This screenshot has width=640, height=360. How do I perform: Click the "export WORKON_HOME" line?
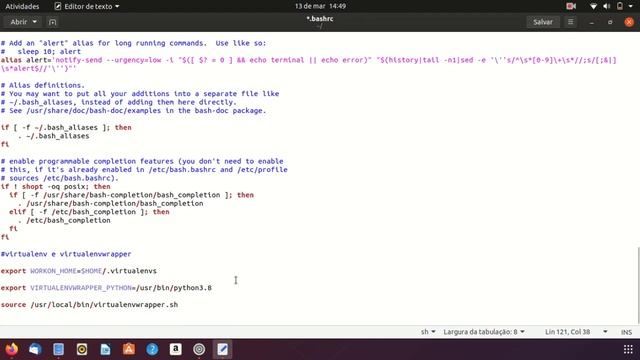(79, 271)
